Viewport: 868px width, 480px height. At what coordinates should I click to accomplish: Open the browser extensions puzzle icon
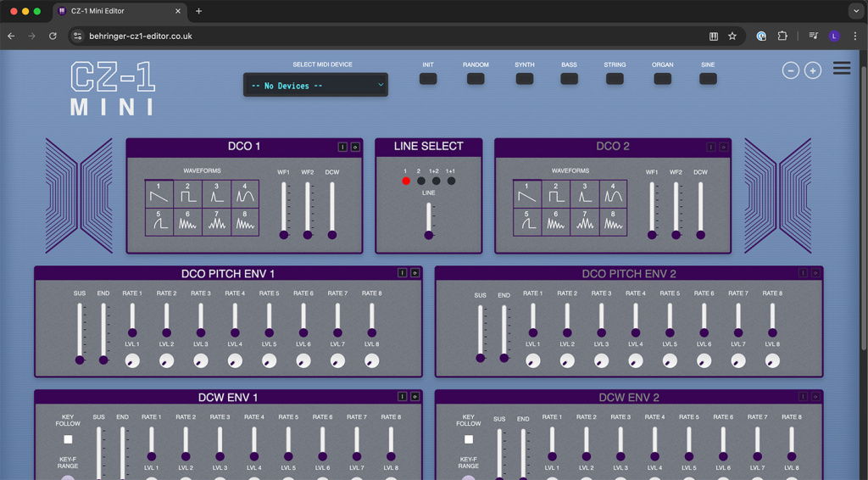coord(782,36)
